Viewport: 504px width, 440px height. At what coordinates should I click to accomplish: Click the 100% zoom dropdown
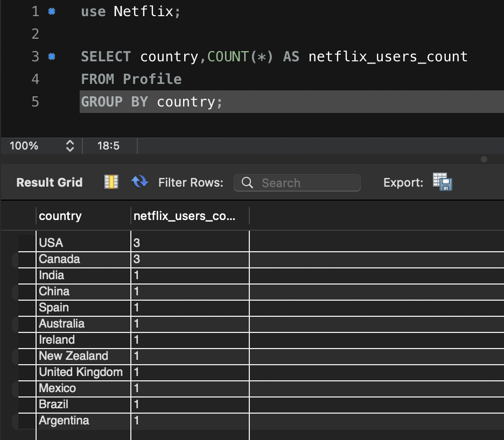click(24, 145)
